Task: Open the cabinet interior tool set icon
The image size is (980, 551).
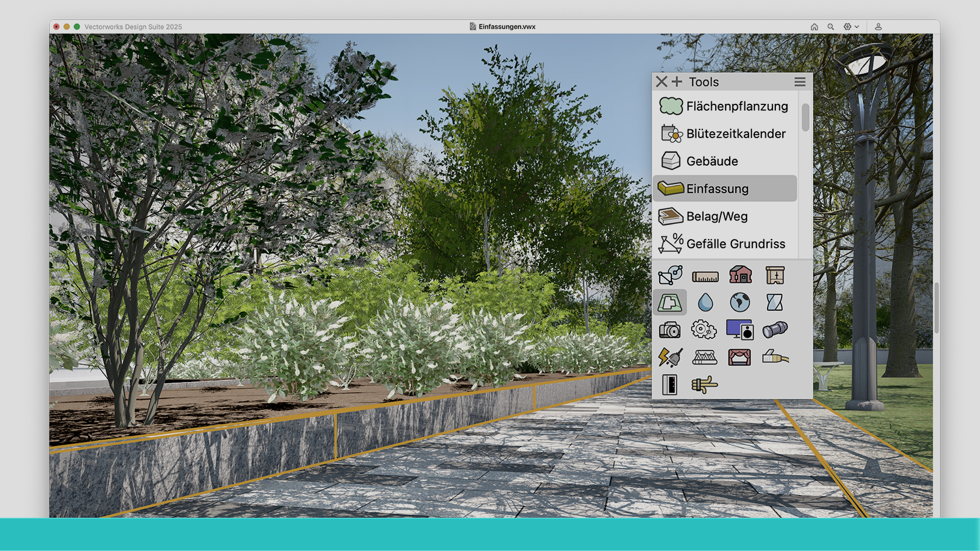Action: click(775, 275)
